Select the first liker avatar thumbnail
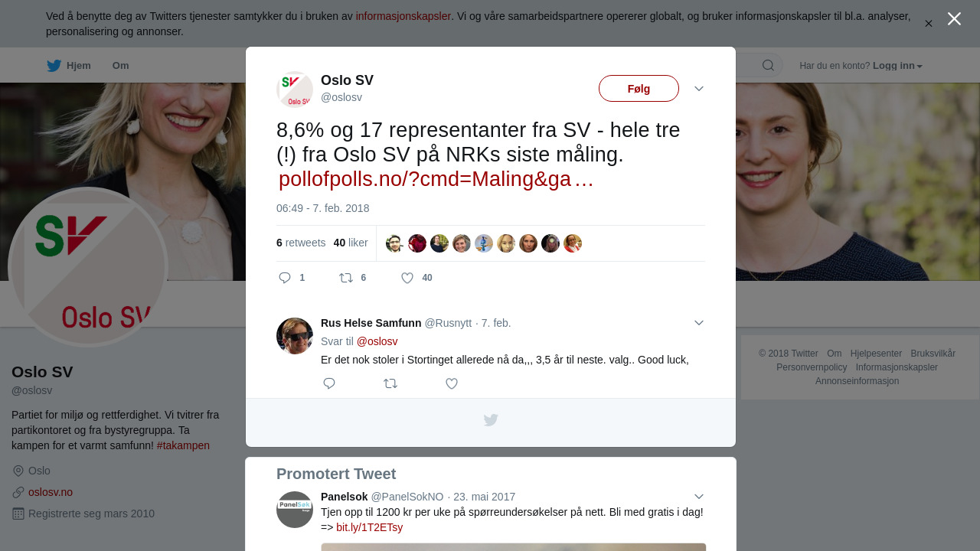980x551 pixels. point(394,243)
